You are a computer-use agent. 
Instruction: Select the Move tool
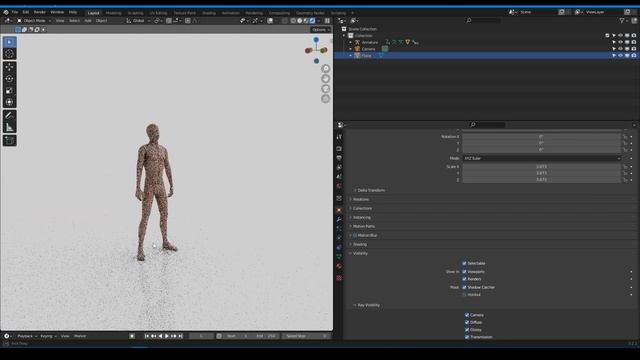(9, 67)
